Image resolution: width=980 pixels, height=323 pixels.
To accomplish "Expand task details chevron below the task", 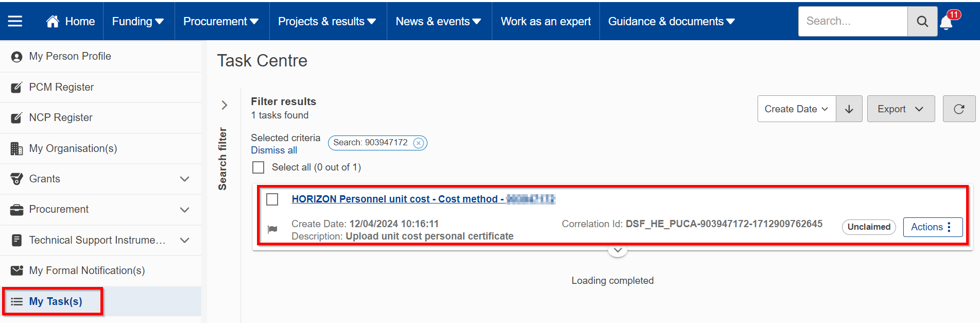I will 617,250.
